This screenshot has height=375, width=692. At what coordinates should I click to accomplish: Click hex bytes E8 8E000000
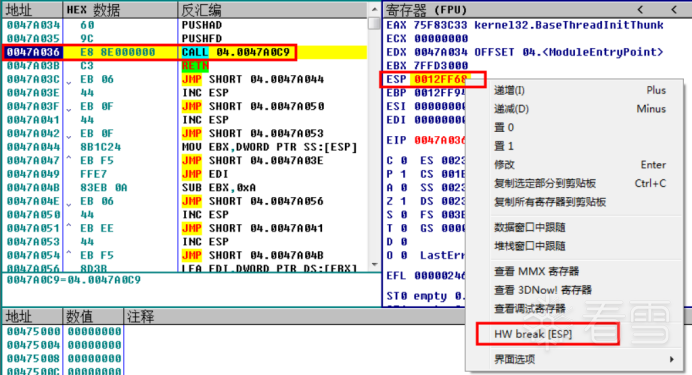117,52
